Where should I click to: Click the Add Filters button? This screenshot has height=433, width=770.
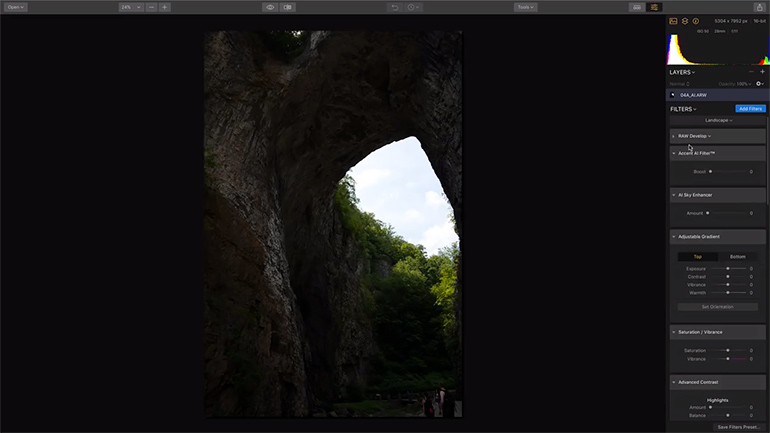tap(749, 108)
